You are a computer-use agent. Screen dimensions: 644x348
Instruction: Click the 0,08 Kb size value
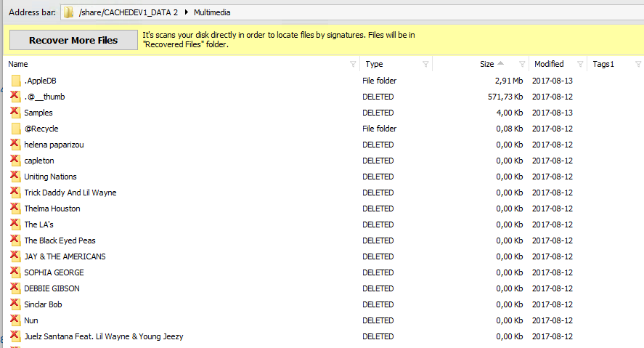(509, 129)
